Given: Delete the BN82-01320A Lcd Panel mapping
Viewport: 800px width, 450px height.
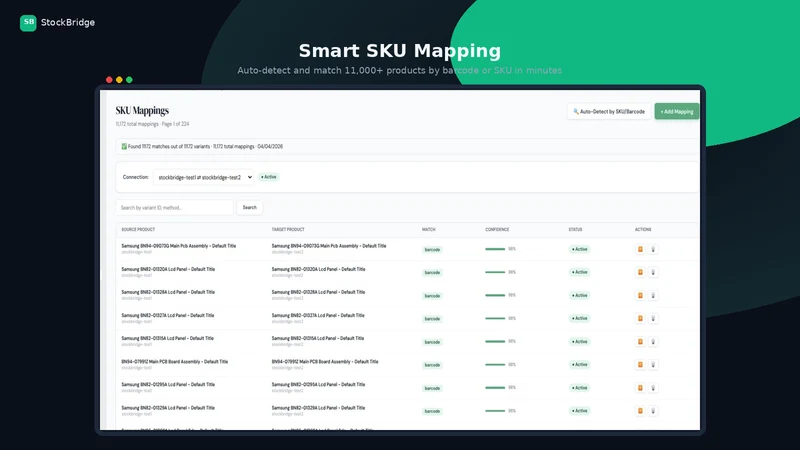Looking at the screenshot, I should pyautogui.click(x=653, y=272).
